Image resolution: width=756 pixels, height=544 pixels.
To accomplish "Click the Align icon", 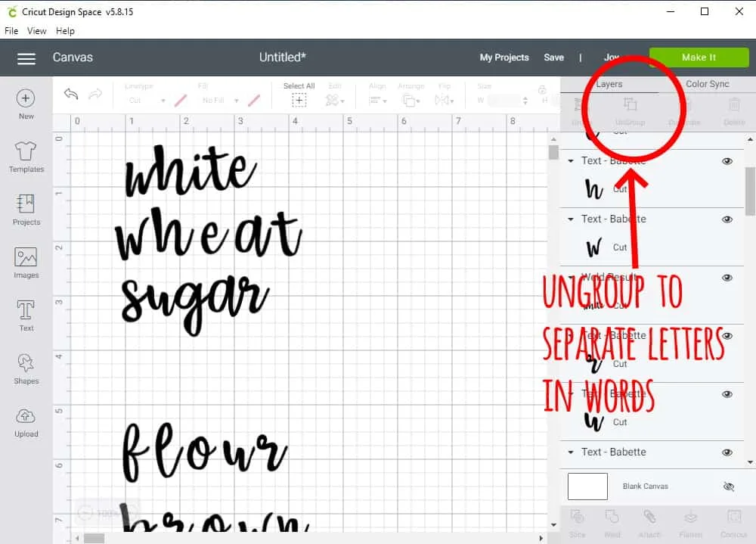I will [x=375, y=101].
